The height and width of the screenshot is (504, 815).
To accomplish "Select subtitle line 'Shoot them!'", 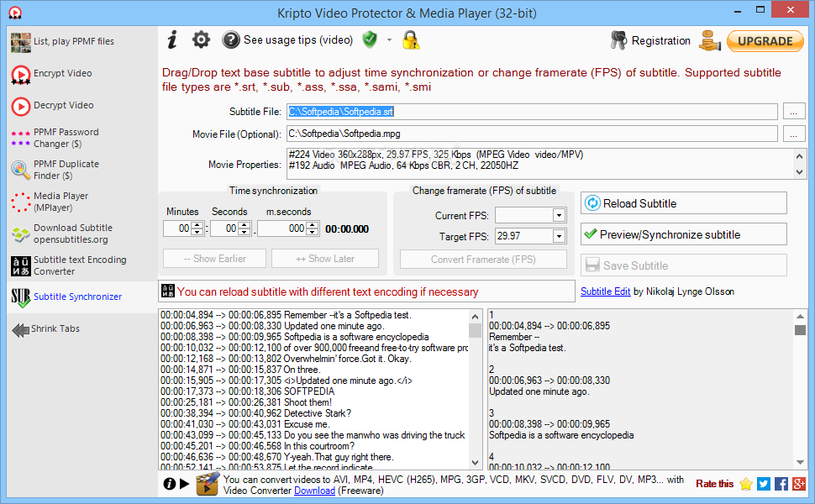I will [x=314, y=402].
